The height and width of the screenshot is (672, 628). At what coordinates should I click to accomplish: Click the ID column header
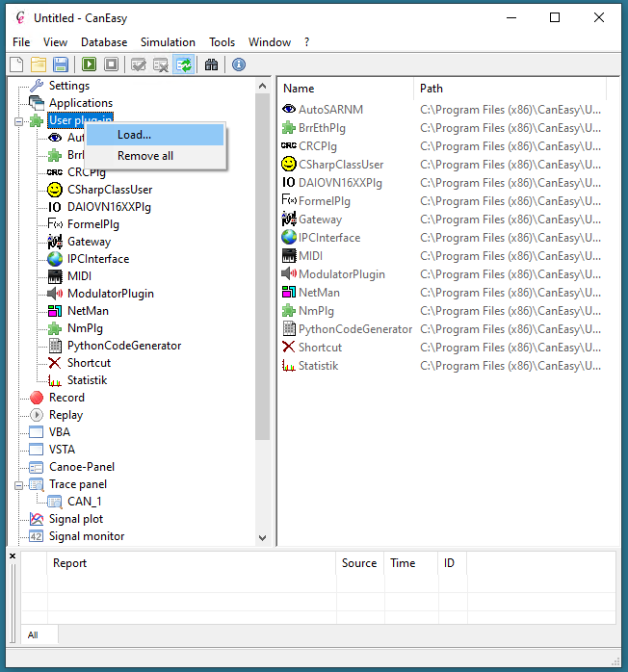453,563
